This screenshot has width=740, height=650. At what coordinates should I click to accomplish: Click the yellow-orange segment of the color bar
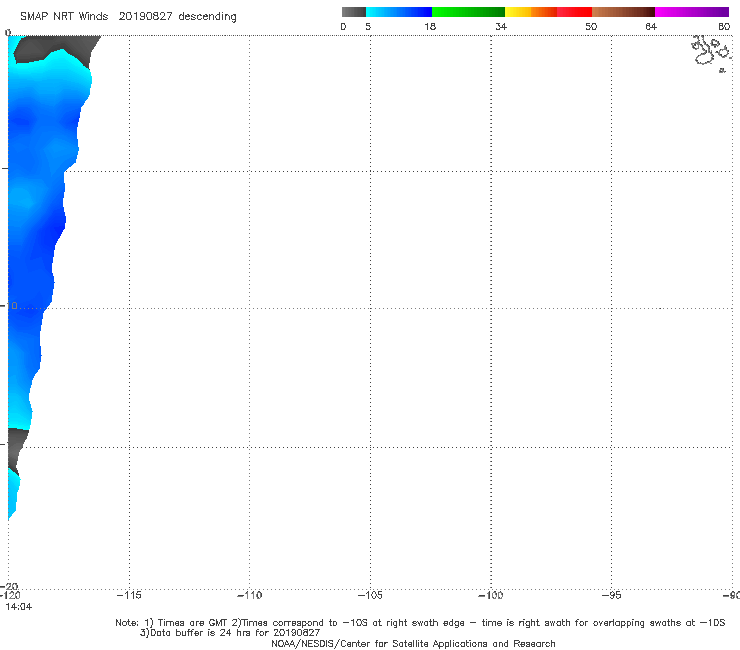coord(530,12)
